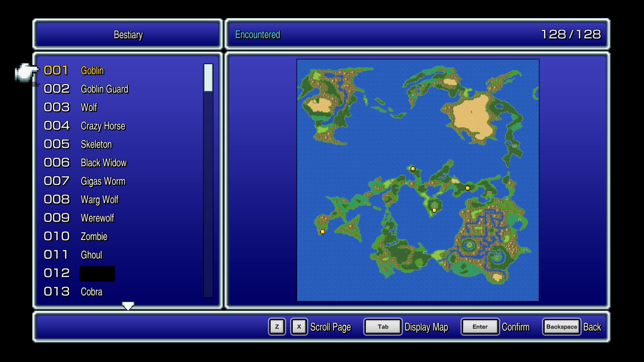The image size is (644, 362).
Task: Toggle entry 012 hidden name reveal
Action: pos(97,273)
